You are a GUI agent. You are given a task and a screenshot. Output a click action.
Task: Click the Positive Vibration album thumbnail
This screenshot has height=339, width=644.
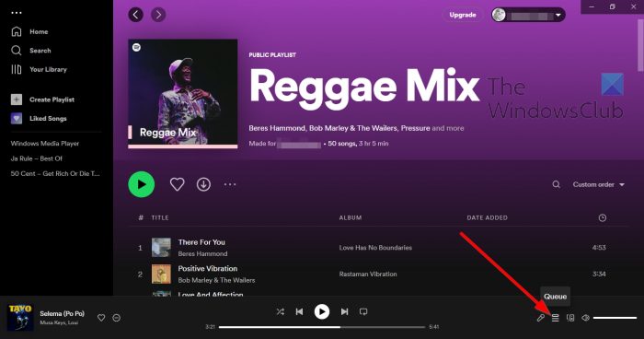(x=161, y=274)
